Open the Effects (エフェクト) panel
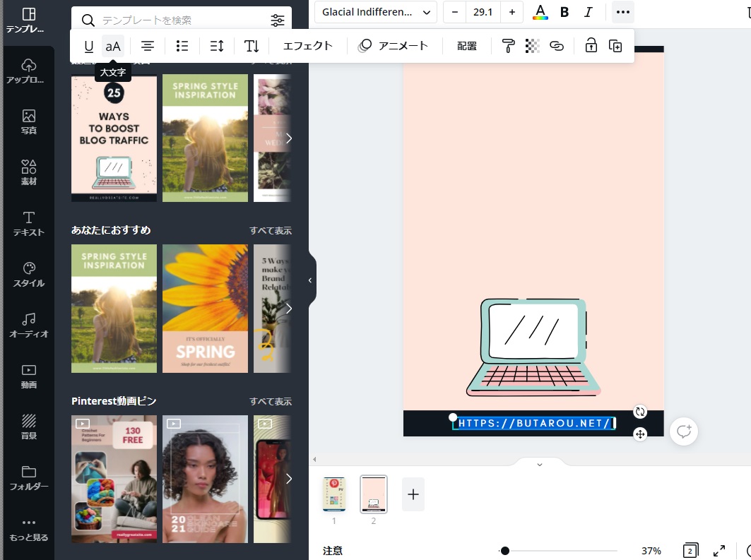The height and width of the screenshot is (560, 751). click(307, 46)
